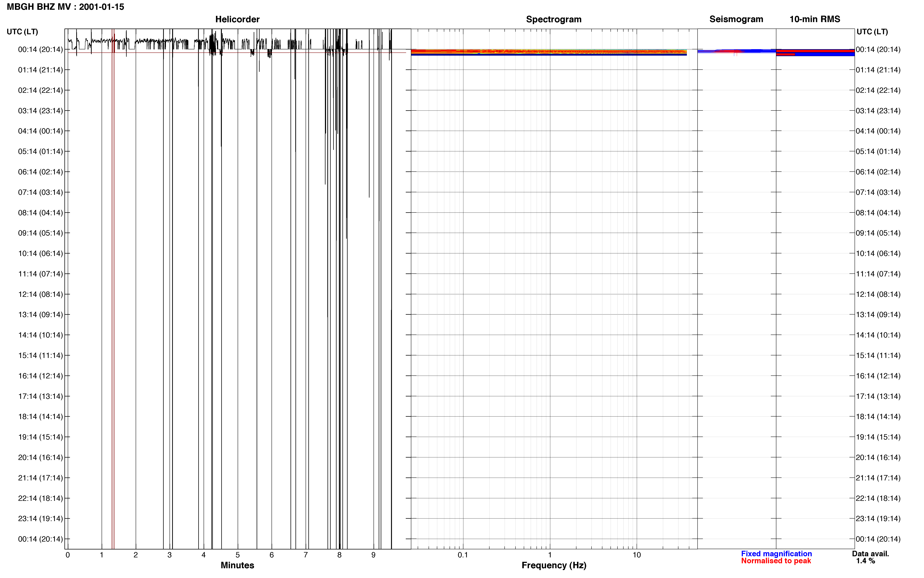The height and width of the screenshot is (578, 924).
Task: Click left time label '14:14 (10:14)'
Action: click(41, 335)
